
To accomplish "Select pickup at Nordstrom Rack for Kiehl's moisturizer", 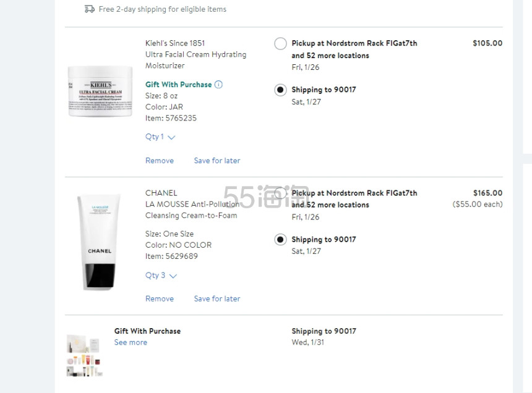I will tap(280, 43).
